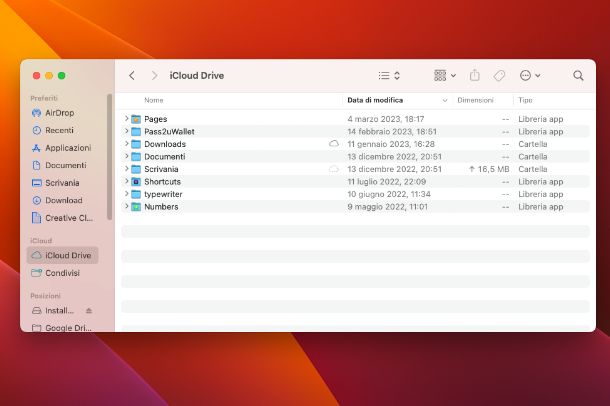Open the group-by grid dropdown
Viewport: 610px width, 406px height.
click(445, 75)
